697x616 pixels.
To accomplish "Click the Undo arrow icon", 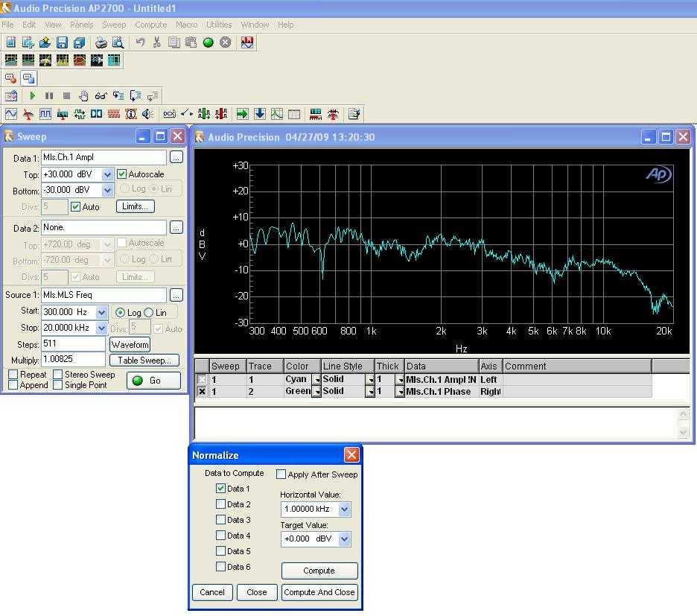I will 140,42.
